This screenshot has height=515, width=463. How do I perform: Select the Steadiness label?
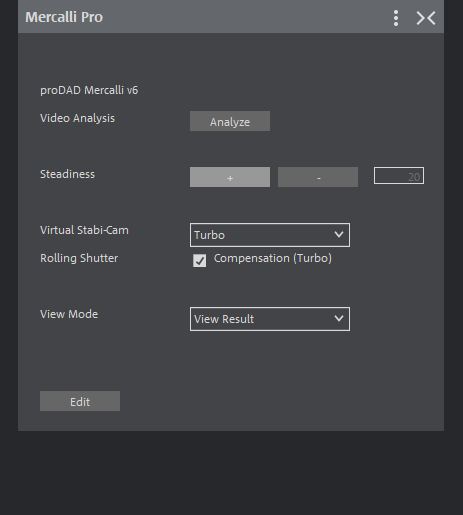(67, 174)
